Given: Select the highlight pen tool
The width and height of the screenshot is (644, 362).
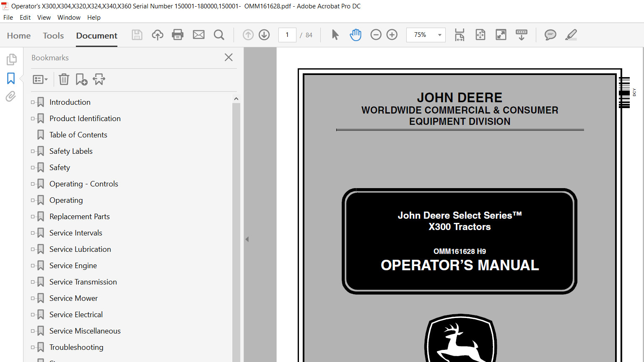Looking at the screenshot, I should click(571, 35).
